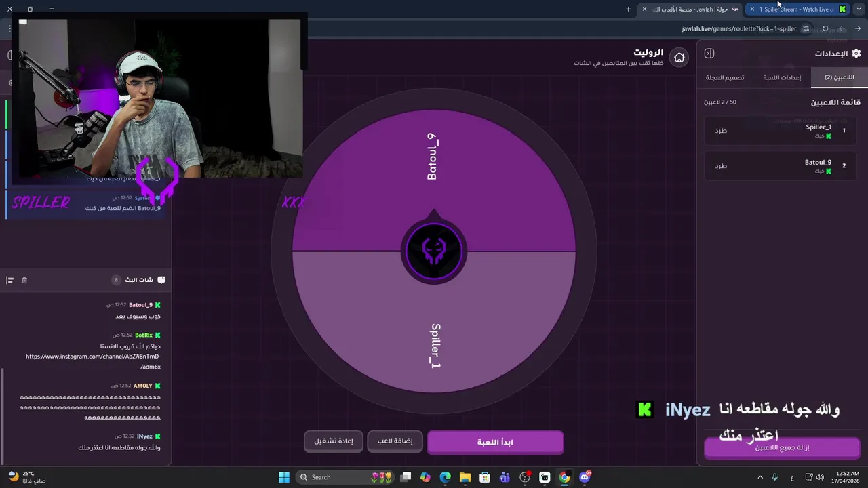Screen dimensions: 868x488
Task: Open weather widget showing 25°C
Action: 27,477
